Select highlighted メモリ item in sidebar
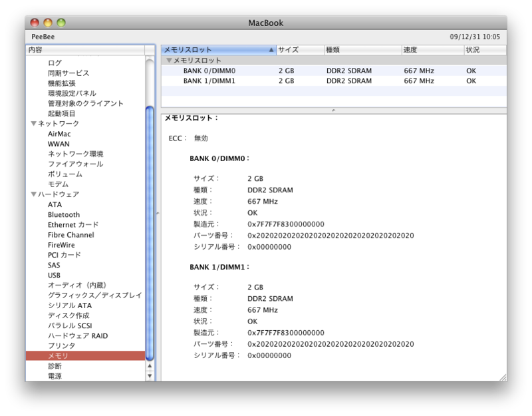The width and height of the screenshot is (532, 416). pyautogui.click(x=86, y=355)
